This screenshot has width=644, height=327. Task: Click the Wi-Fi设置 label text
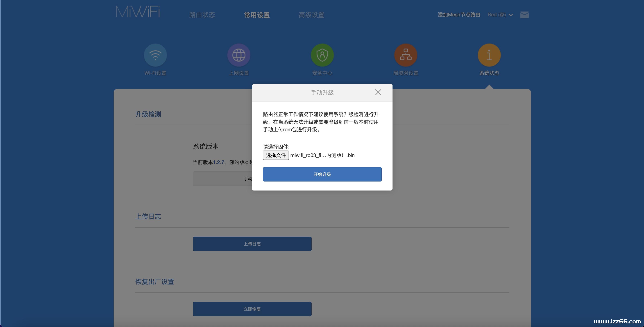155,73
